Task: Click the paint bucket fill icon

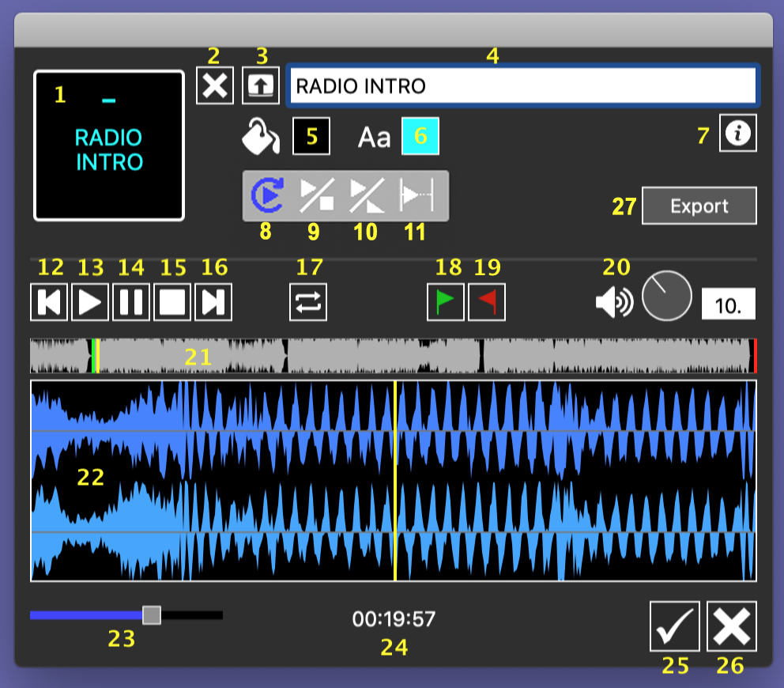Action: point(260,136)
